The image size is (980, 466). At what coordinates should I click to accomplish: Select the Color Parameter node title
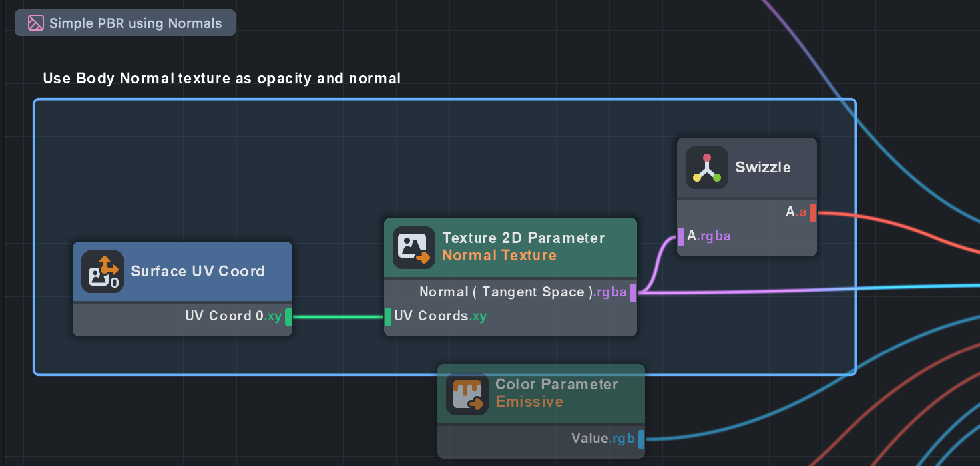click(557, 385)
